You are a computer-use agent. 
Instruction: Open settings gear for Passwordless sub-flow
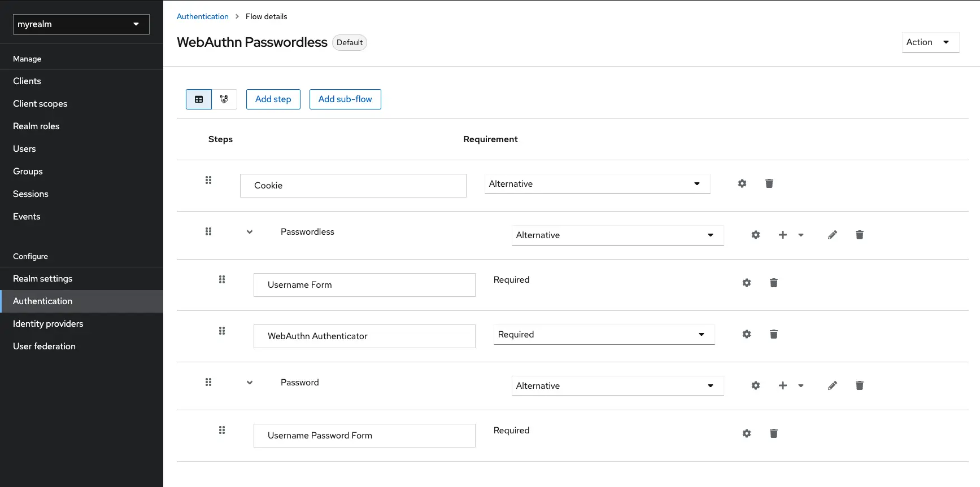point(756,235)
